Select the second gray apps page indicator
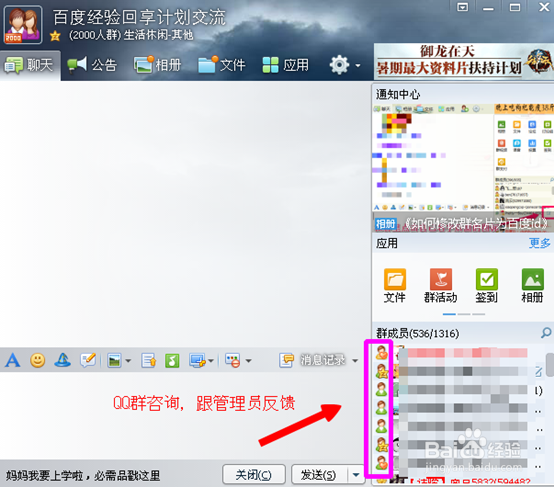 [x=464, y=314]
